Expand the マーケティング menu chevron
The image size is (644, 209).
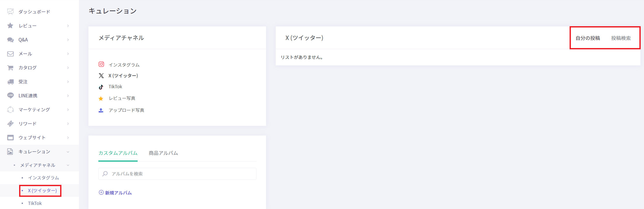68,110
